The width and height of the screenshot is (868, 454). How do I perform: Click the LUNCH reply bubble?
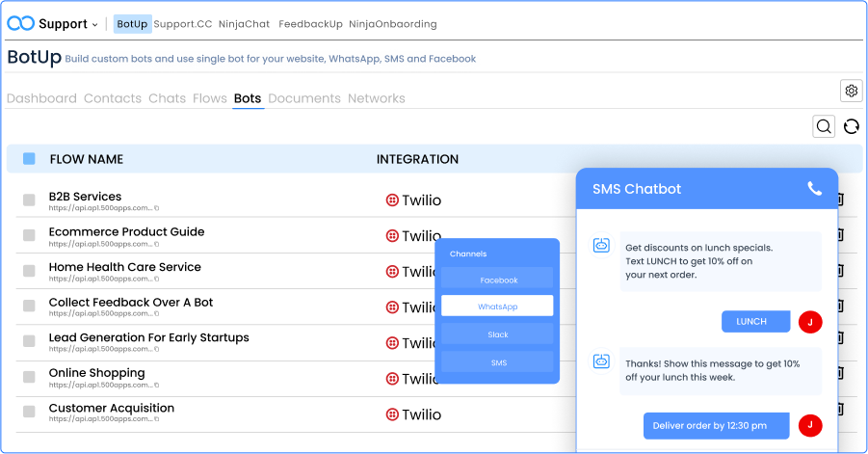point(755,322)
